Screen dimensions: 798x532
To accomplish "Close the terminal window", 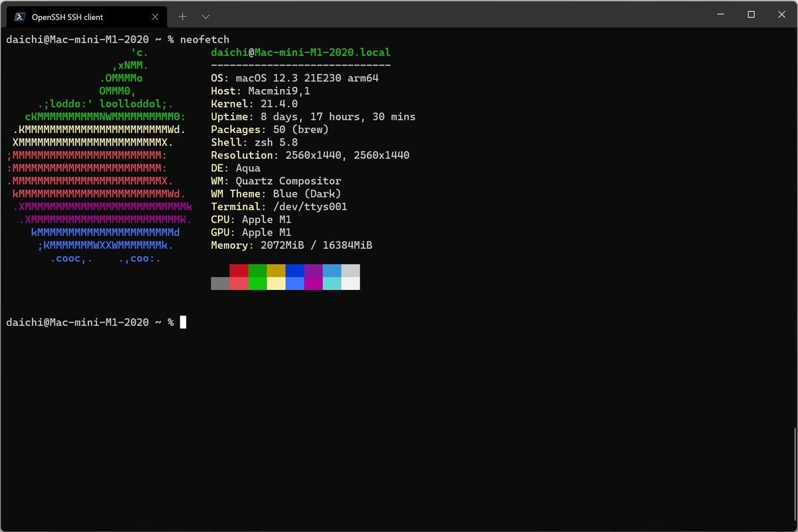I will 781,14.
